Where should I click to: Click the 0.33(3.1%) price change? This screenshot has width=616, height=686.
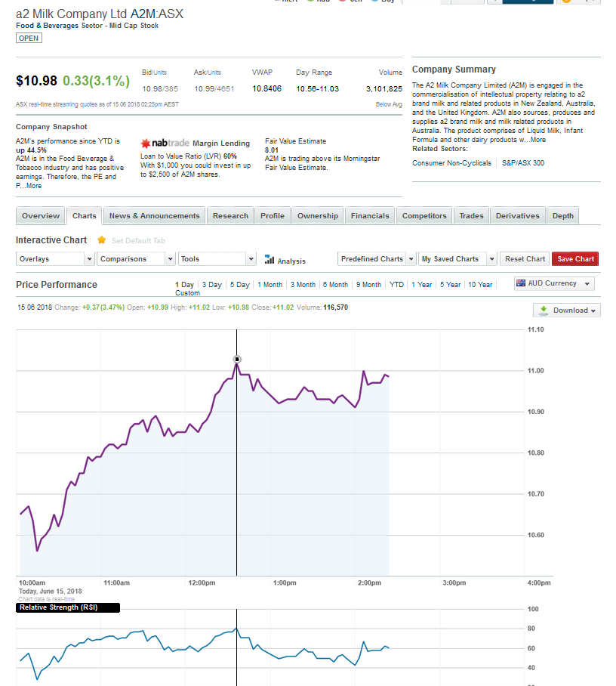pyautogui.click(x=96, y=81)
